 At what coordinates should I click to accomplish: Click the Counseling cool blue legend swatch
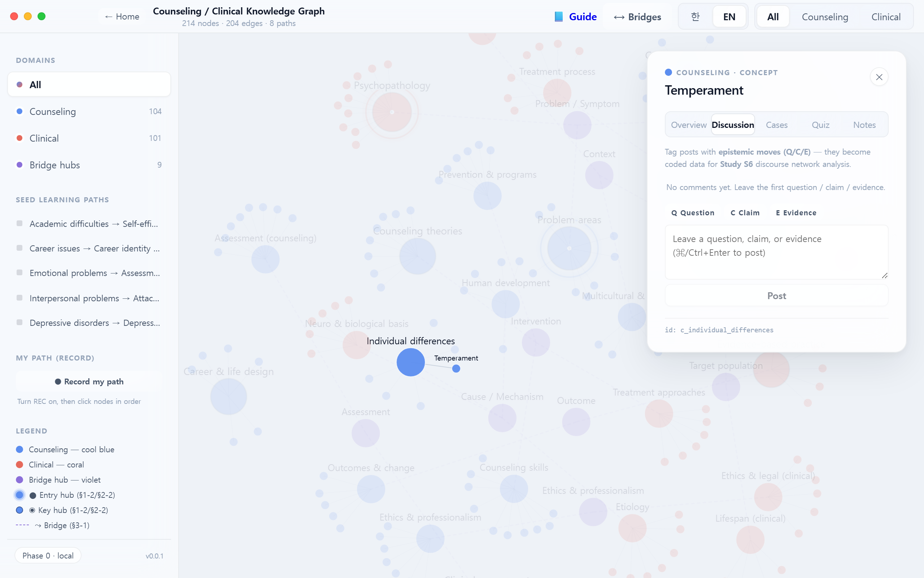pos(19,449)
